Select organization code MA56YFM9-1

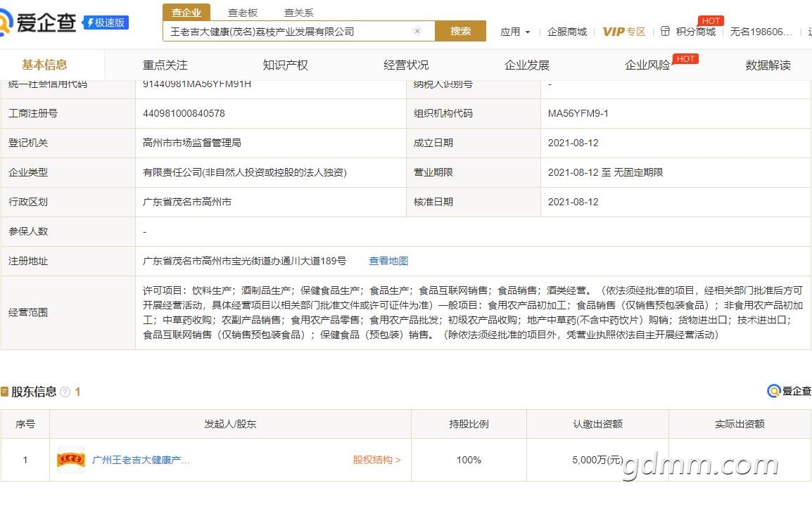coord(578,113)
